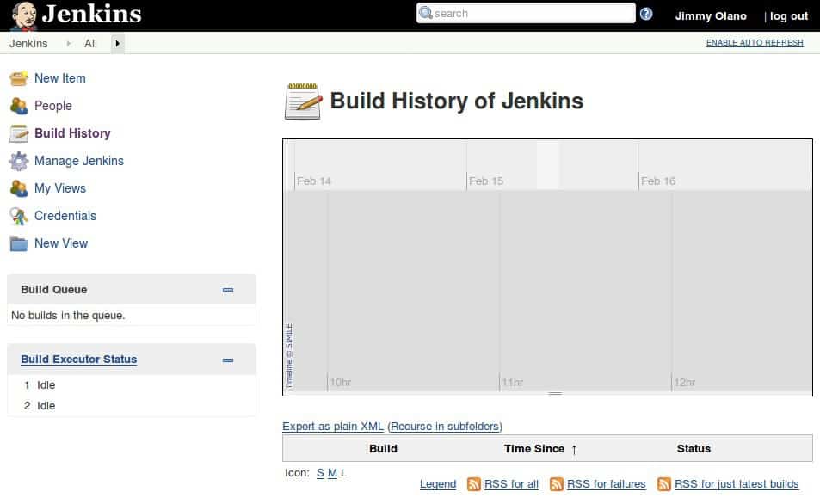Screen dimensions: 820x504
Task: Click the New Item box icon
Action: [x=18, y=78]
